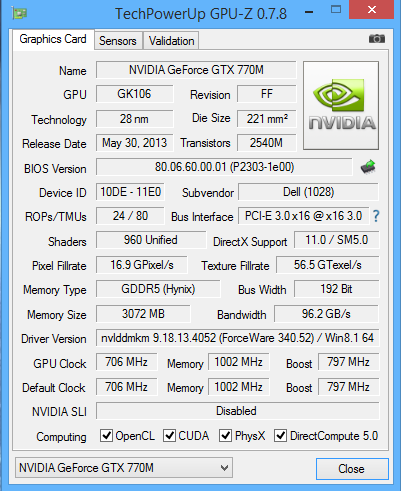Toggle the PhysX checkbox
Screen dimensions: 401x491
coord(225,435)
